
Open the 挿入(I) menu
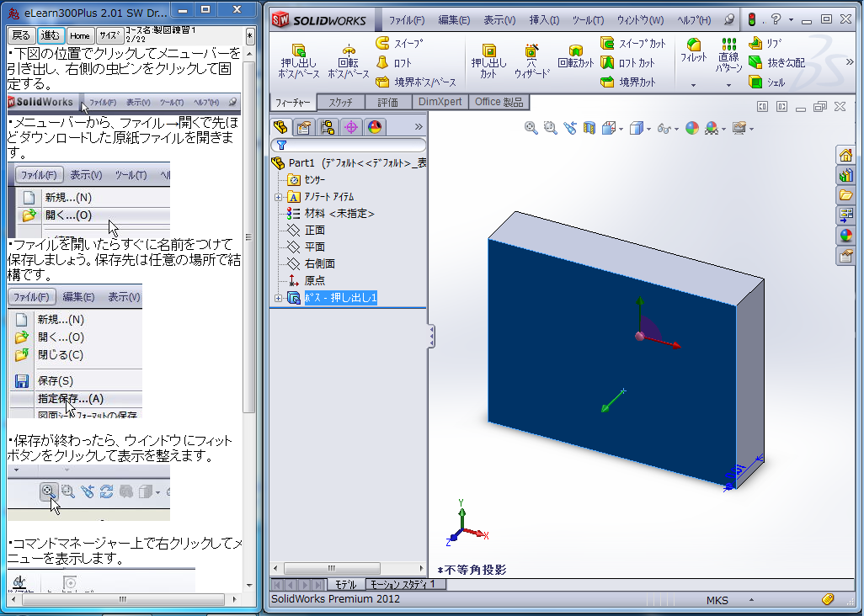(x=544, y=20)
